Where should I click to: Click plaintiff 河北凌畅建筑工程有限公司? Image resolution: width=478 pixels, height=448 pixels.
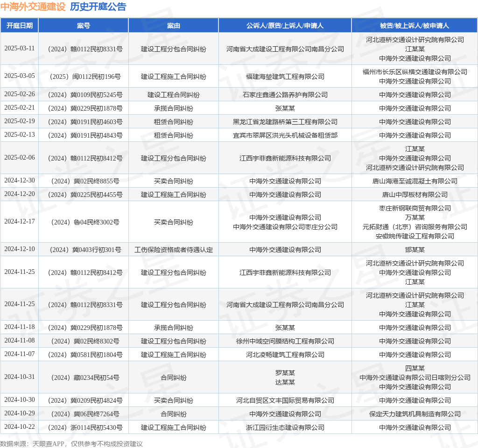pos(285,355)
